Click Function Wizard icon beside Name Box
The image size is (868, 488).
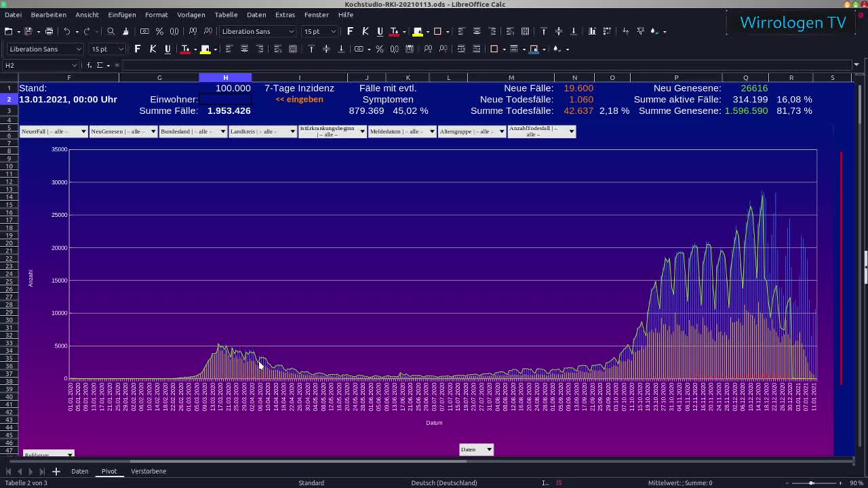pos(89,65)
